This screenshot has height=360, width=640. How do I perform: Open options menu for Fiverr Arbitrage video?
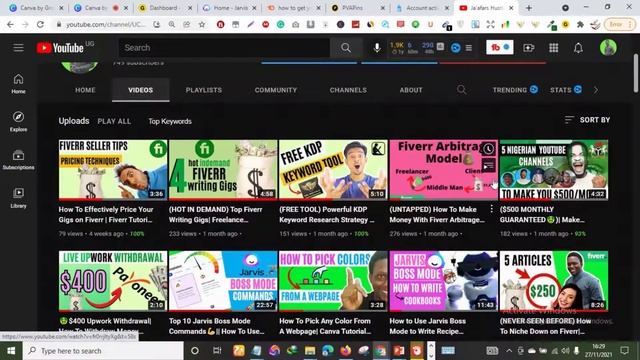pos(491,209)
